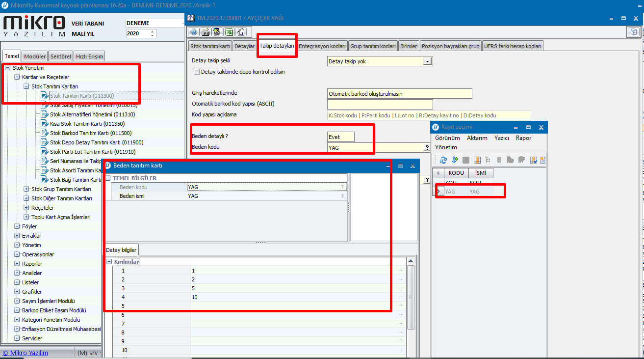Expand Stok Diğer Tanıtım Kartları

26,198
